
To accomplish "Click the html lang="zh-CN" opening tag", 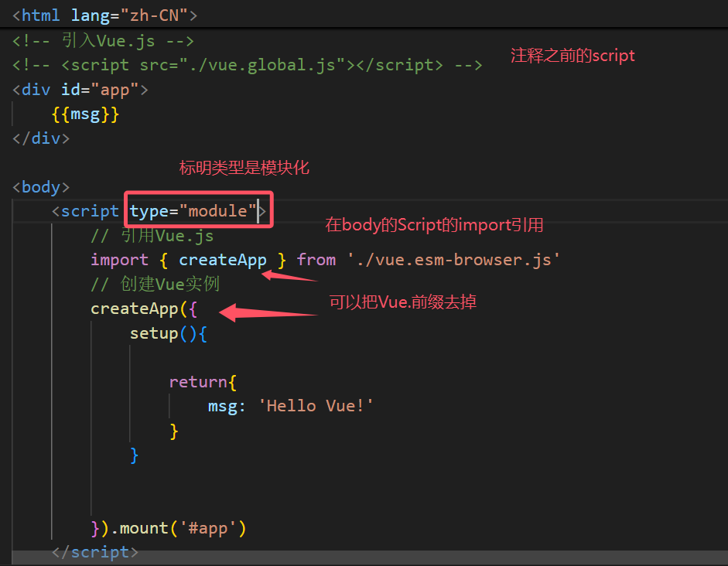I will (105, 15).
